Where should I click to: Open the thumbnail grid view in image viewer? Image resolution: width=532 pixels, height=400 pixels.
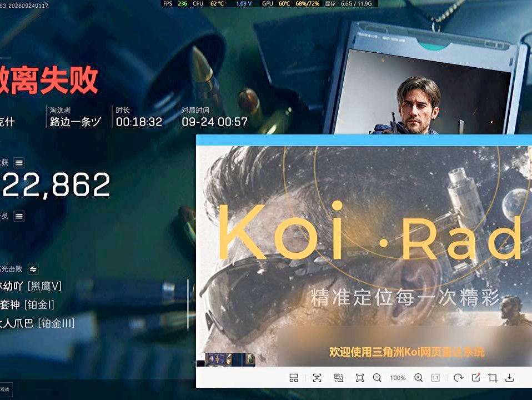tap(294, 378)
